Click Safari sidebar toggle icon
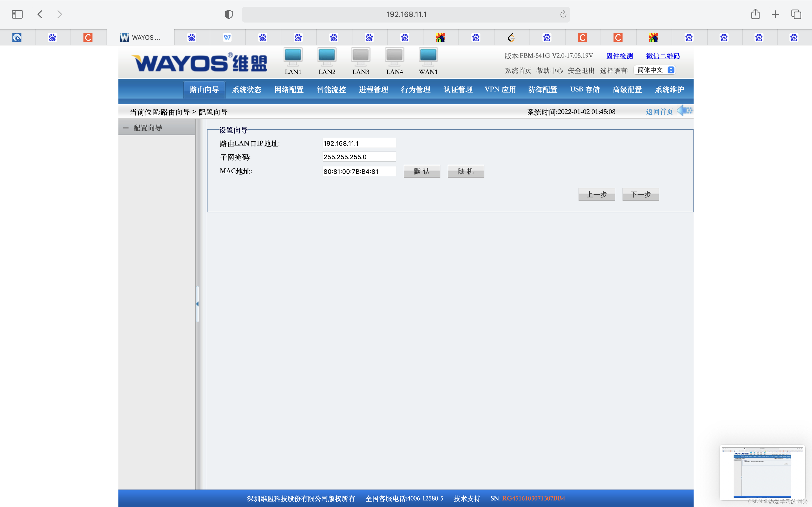This screenshot has width=812, height=507. click(x=17, y=14)
